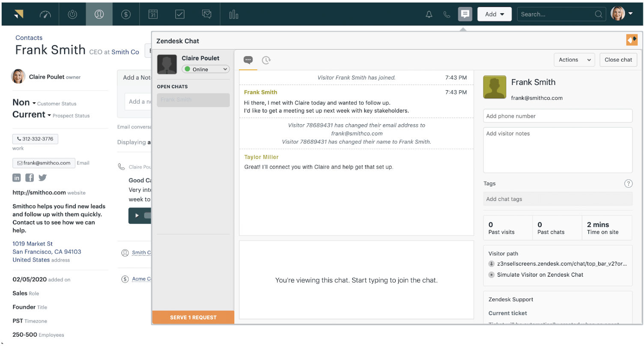Click the Add chat tags field

click(x=558, y=199)
